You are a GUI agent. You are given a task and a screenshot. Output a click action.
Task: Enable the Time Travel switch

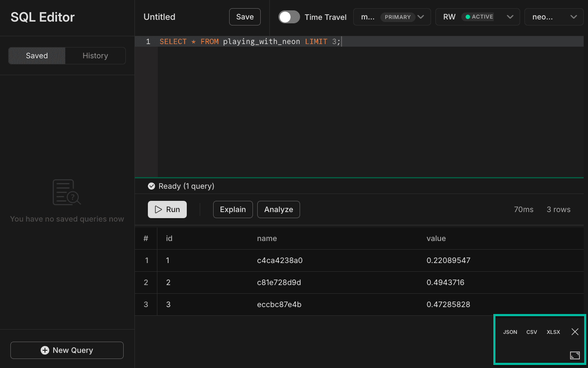pyautogui.click(x=289, y=16)
